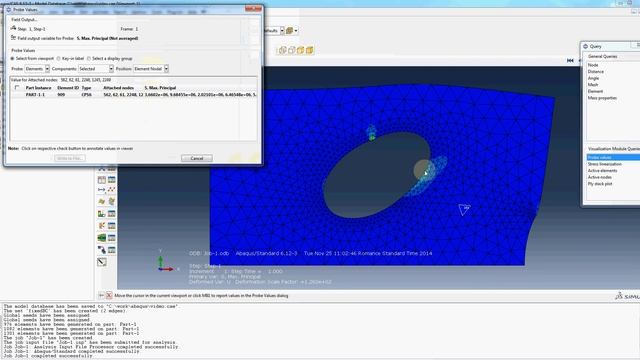Click the options icon beside the green block icon
This screenshot has height=360, width=640.
[111, 238]
